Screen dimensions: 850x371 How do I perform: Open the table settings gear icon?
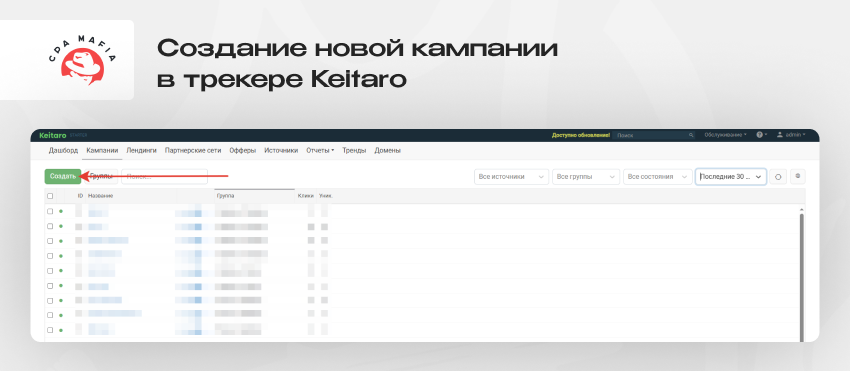tap(797, 177)
